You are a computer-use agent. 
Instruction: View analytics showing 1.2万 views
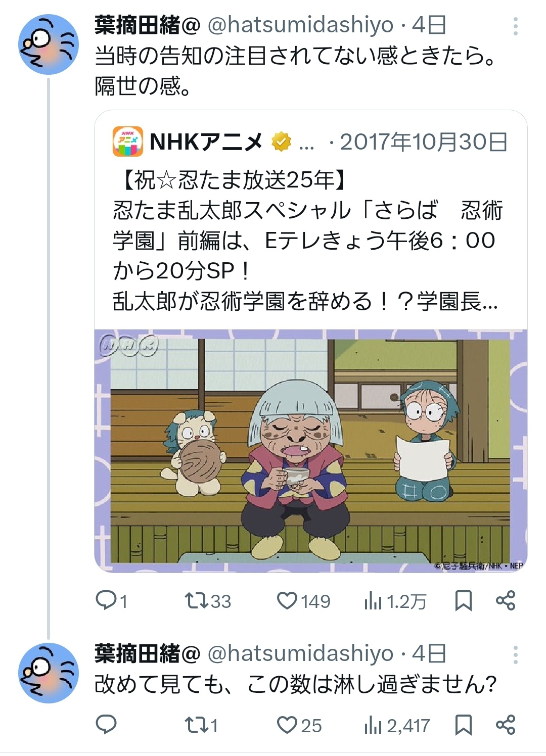[395, 601]
